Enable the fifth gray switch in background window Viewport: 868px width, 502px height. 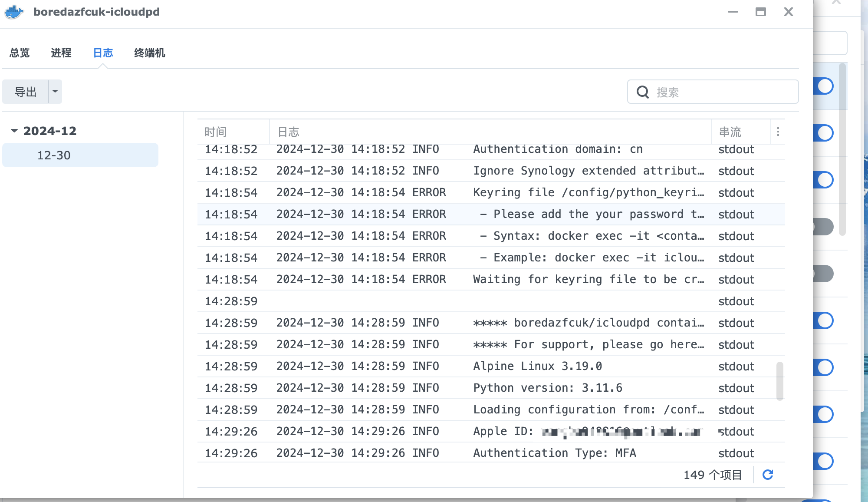823,274
